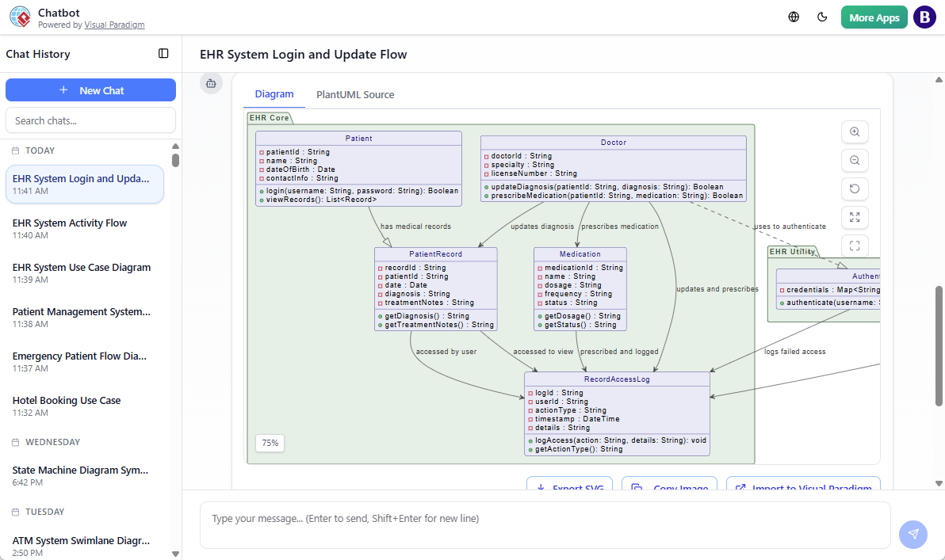Follow the Visual Paradigm link

115,25
